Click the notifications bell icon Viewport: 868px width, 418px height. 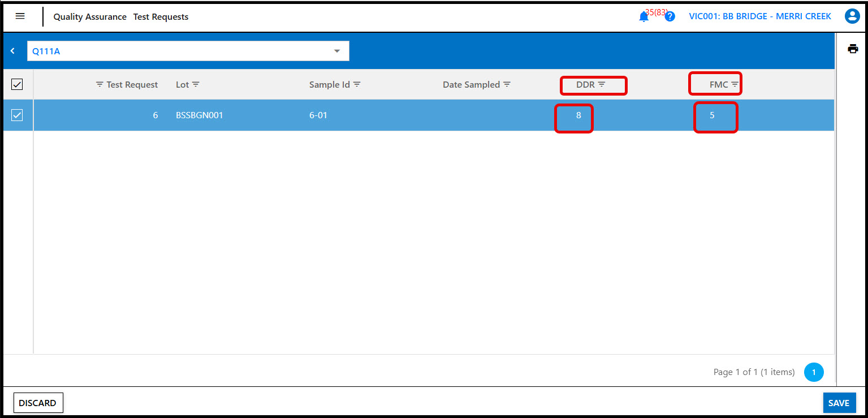(x=644, y=17)
